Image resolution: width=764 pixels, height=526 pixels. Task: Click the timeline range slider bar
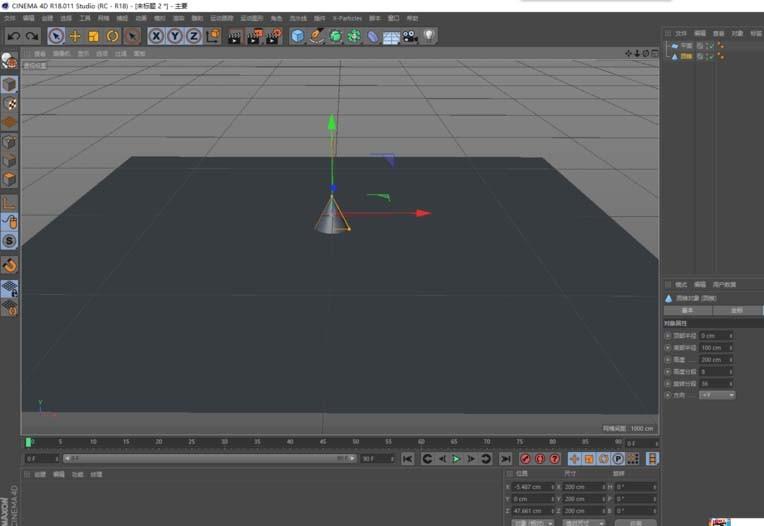[210, 458]
